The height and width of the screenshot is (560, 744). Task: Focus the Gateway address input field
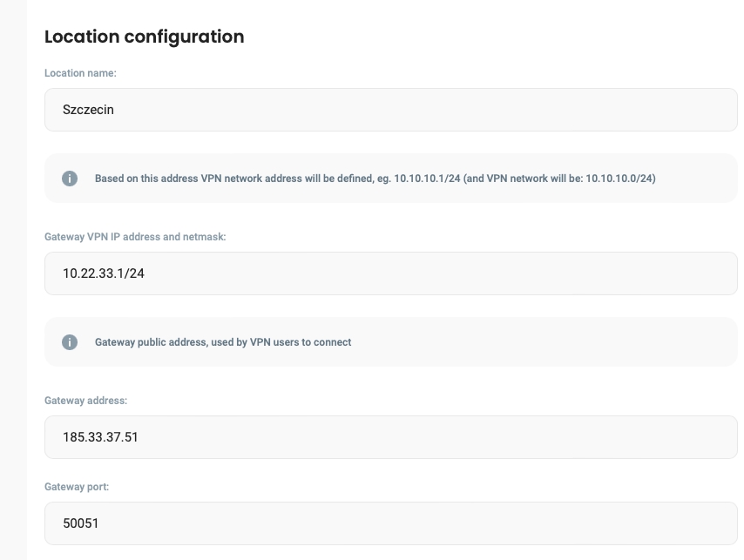tap(390, 437)
